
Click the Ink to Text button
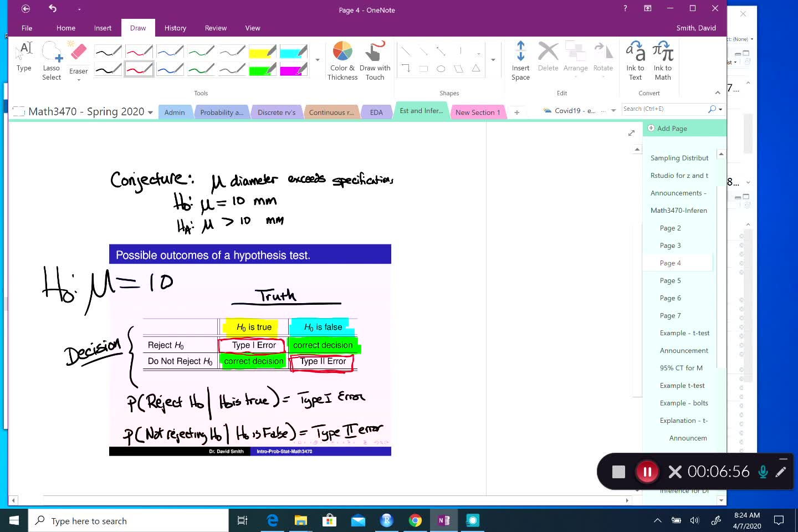[x=635, y=61]
